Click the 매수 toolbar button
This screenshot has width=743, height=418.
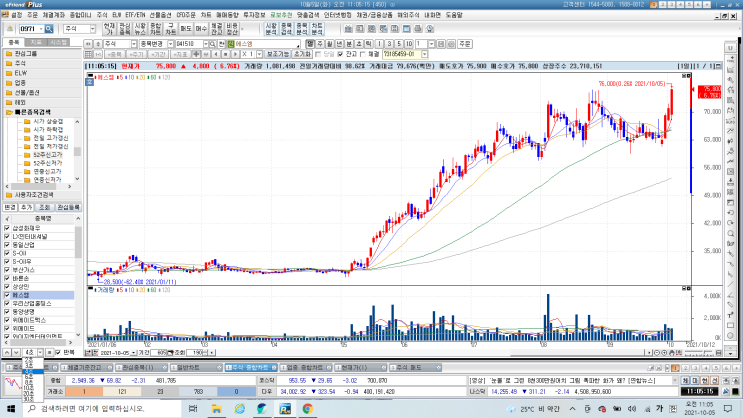tap(201, 29)
